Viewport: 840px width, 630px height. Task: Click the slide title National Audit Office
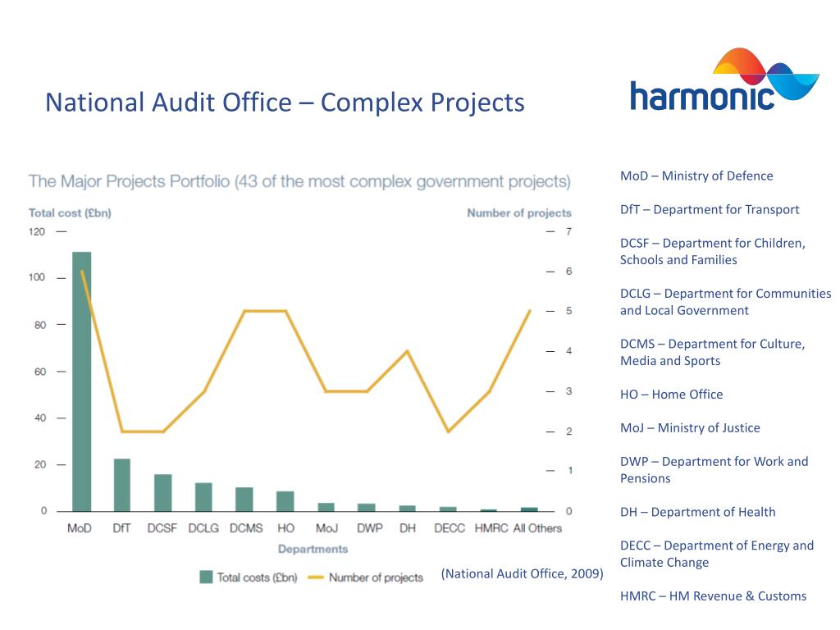(x=285, y=103)
